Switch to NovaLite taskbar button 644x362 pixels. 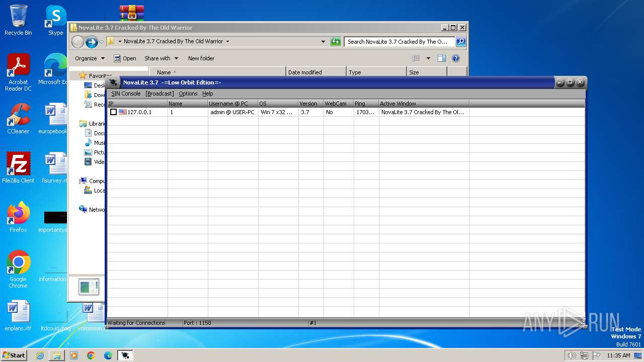pyautogui.click(x=125, y=355)
